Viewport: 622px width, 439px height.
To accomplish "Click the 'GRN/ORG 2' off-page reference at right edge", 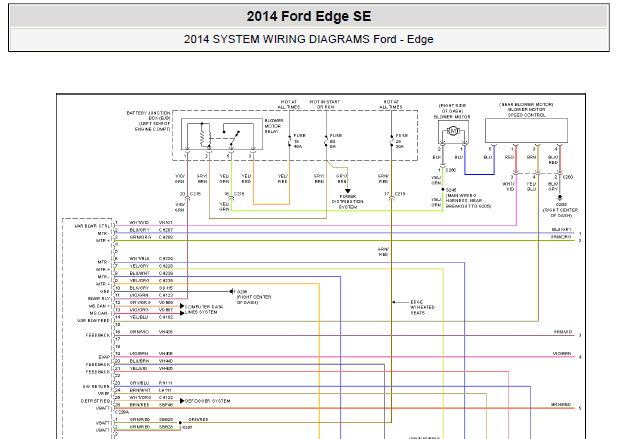I will pos(566,238).
